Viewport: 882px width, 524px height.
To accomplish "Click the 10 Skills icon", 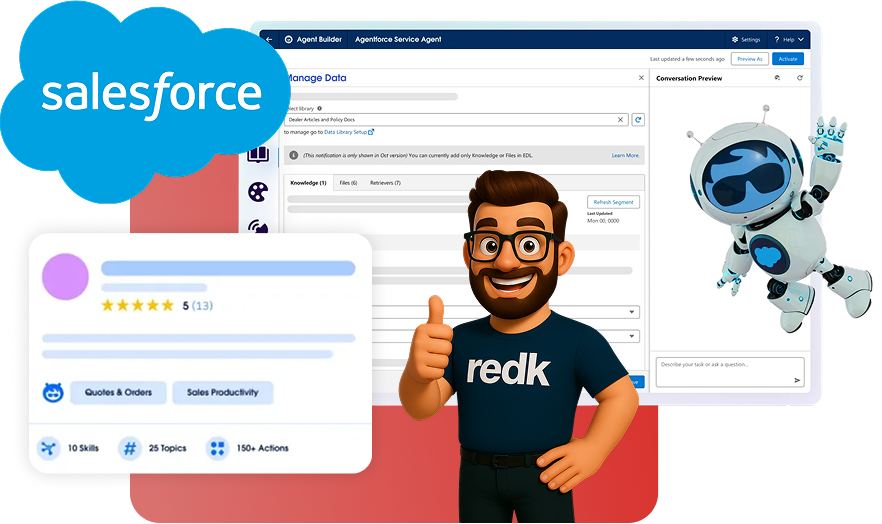I will 48,448.
